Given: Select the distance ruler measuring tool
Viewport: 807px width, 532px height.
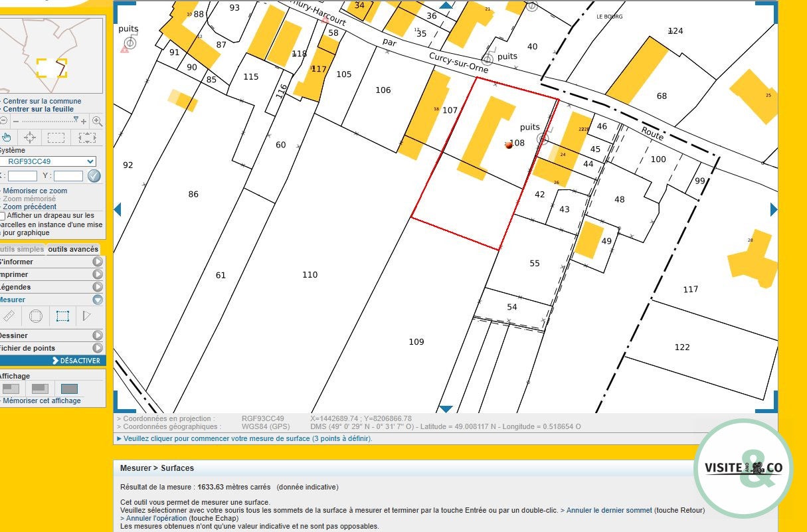Looking at the screenshot, I should point(9,316).
